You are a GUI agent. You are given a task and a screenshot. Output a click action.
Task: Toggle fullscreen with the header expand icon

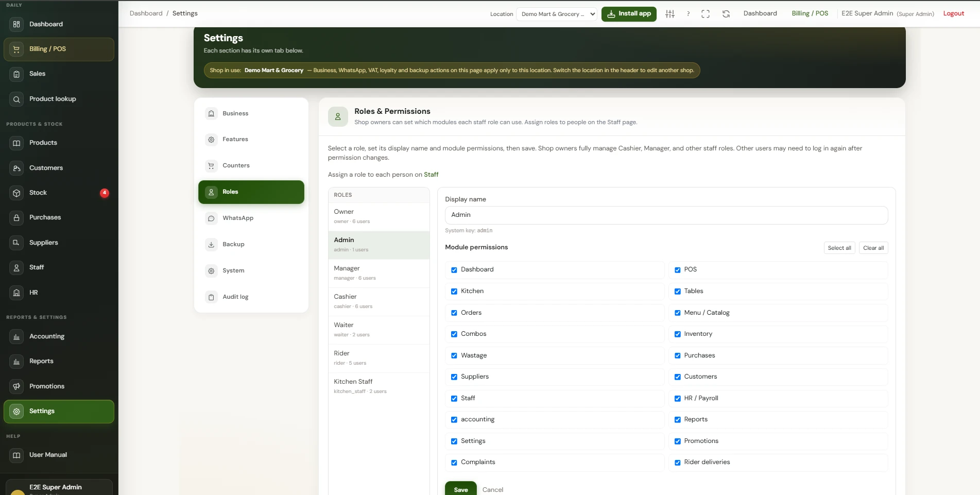[x=706, y=14]
